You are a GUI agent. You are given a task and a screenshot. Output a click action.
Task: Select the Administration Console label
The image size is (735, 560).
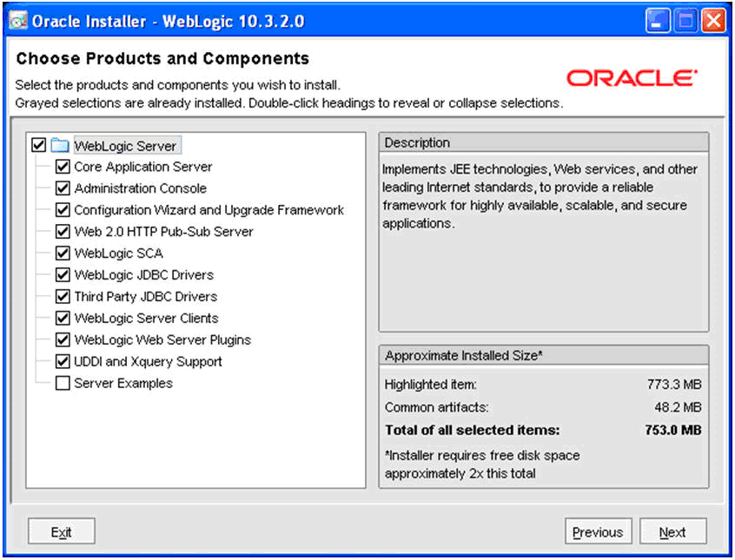click(140, 188)
